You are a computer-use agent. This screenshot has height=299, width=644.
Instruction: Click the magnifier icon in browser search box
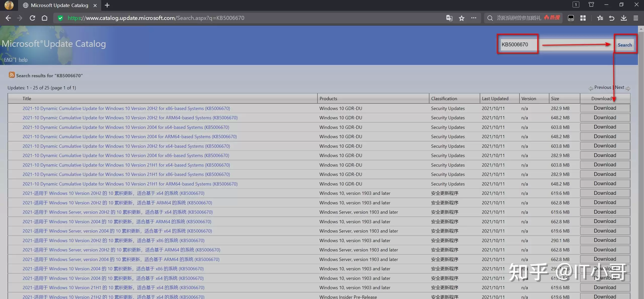(x=490, y=18)
